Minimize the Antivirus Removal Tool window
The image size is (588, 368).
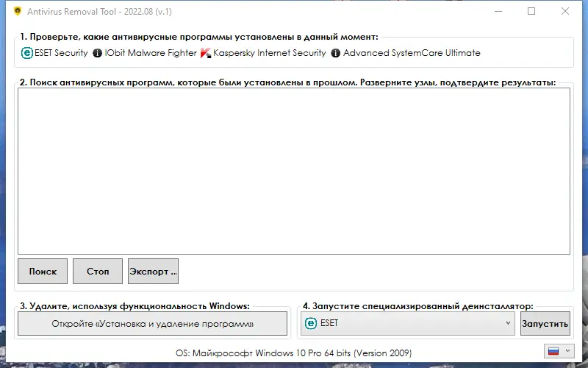pyautogui.click(x=498, y=11)
